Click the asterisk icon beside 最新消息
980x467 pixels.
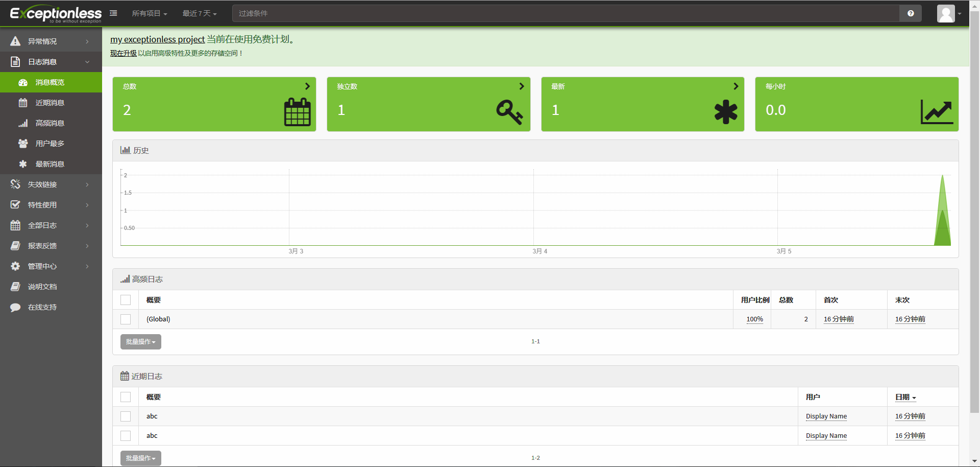pos(23,164)
